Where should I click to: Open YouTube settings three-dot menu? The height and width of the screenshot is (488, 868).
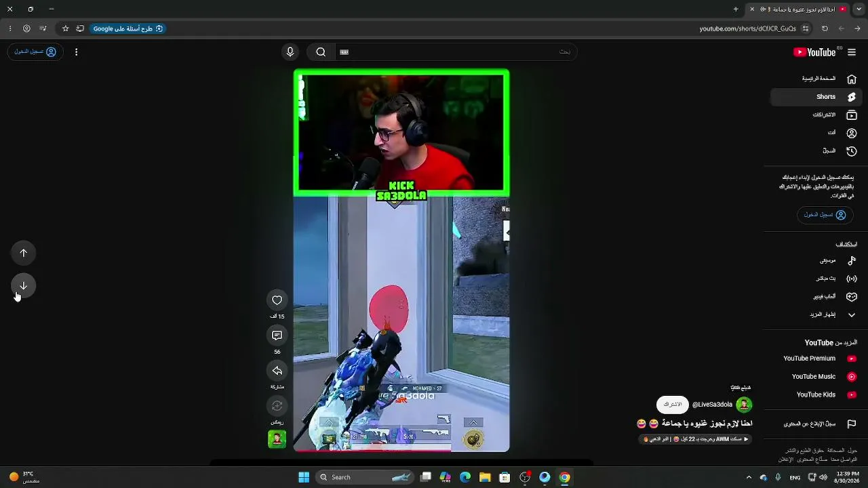click(x=76, y=52)
